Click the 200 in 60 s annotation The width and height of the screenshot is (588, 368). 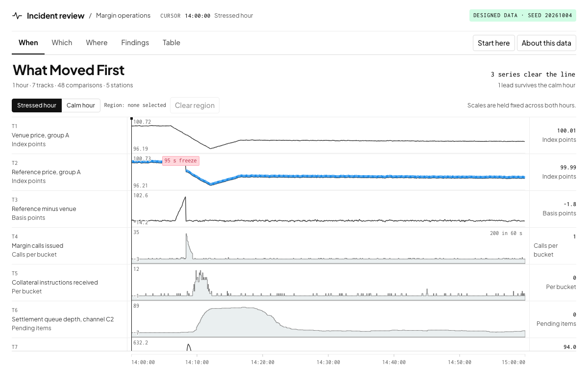(506, 233)
